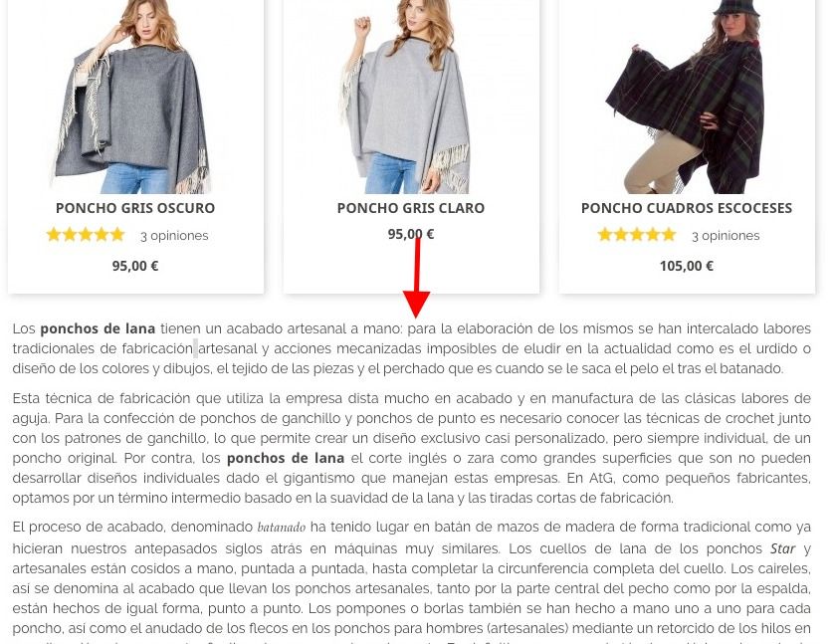The height and width of the screenshot is (644, 833).
Task: Click the PONCHO GRIS OSCURO title link
Action: (135, 208)
